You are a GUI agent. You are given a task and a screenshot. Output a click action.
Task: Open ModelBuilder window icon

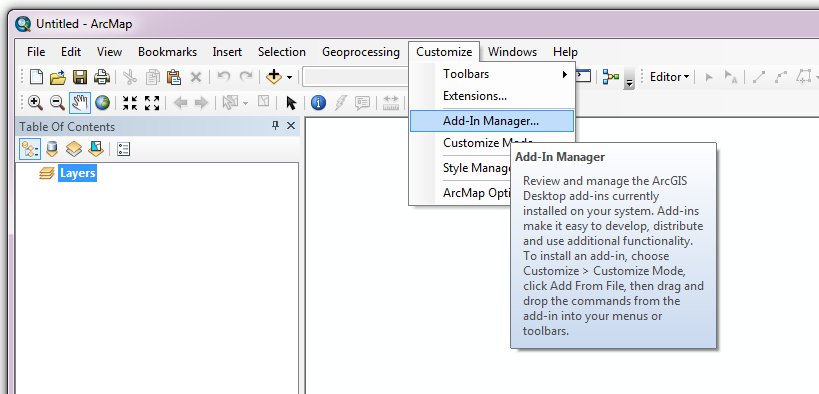pos(611,77)
